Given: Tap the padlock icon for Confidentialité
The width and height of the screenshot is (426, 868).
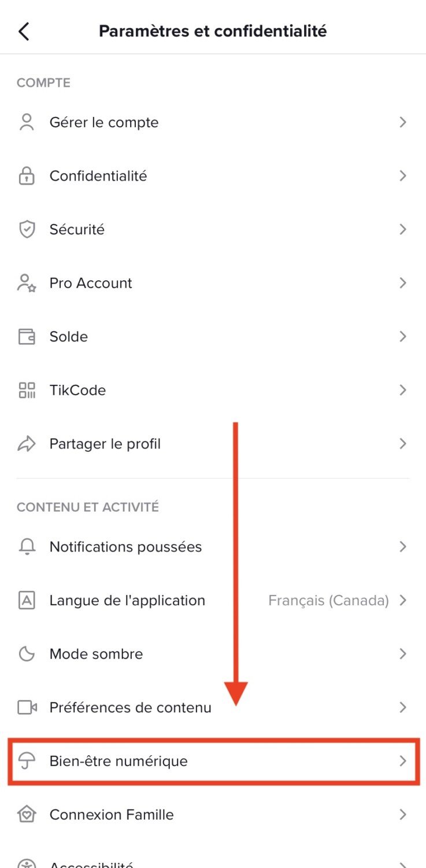Looking at the screenshot, I should pyautogui.click(x=27, y=176).
